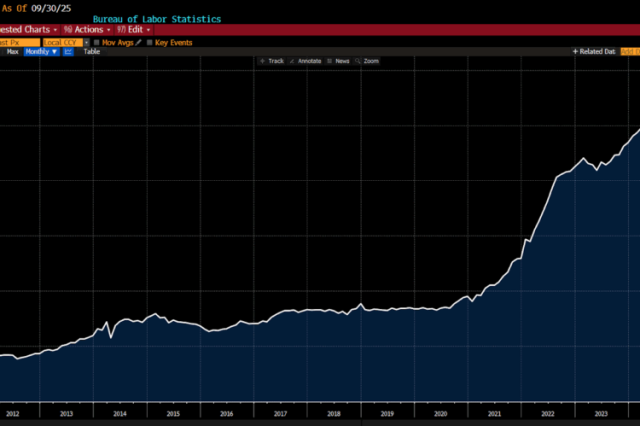This screenshot has width=640, height=426.
Task: Click the plus icon for Related Data
Action: click(575, 51)
